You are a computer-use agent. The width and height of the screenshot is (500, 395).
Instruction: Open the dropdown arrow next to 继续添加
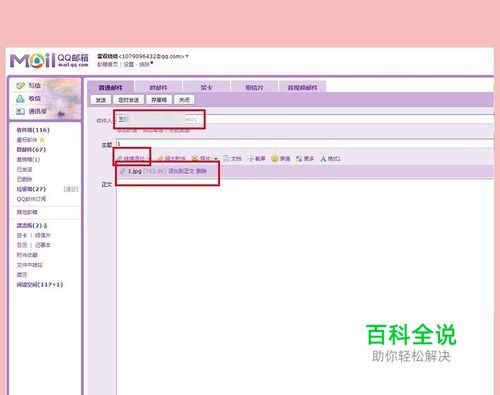(149, 159)
